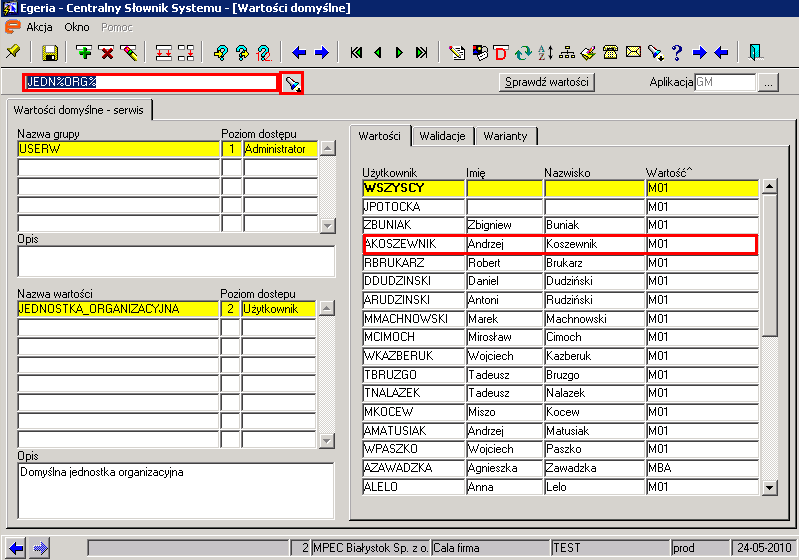Click the users table scrollbar thumb
The height and width of the screenshot is (560, 799).
(x=769, y=265)
